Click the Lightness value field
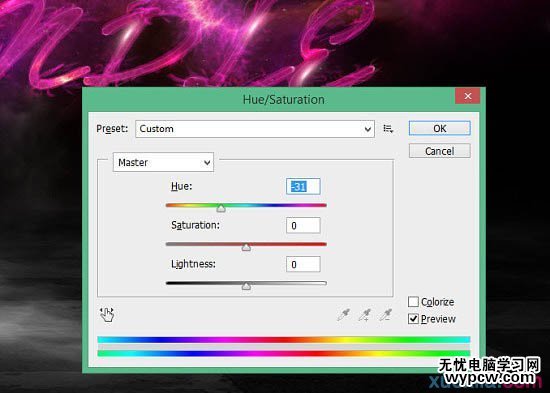550x393 pixels. pos(303,264)
